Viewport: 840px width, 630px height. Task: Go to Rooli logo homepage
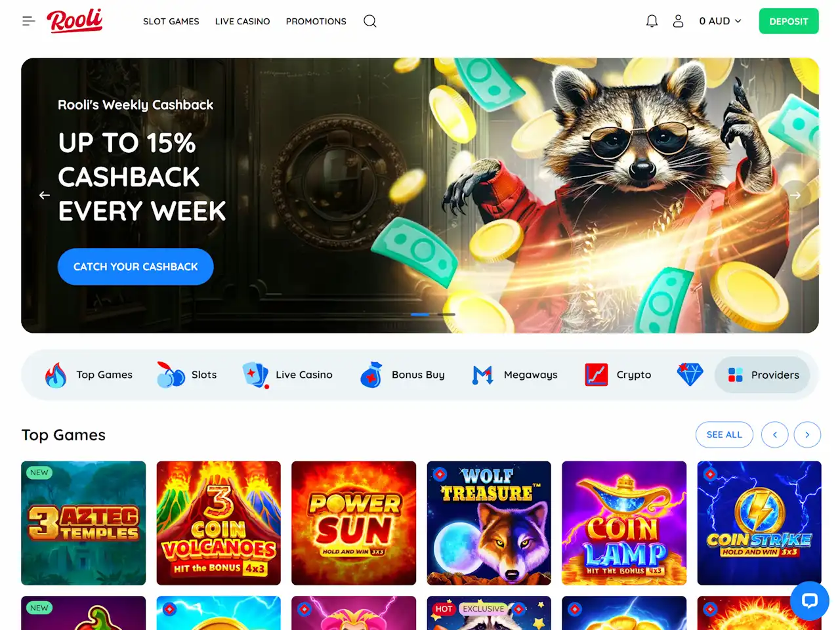pos(74,21)
